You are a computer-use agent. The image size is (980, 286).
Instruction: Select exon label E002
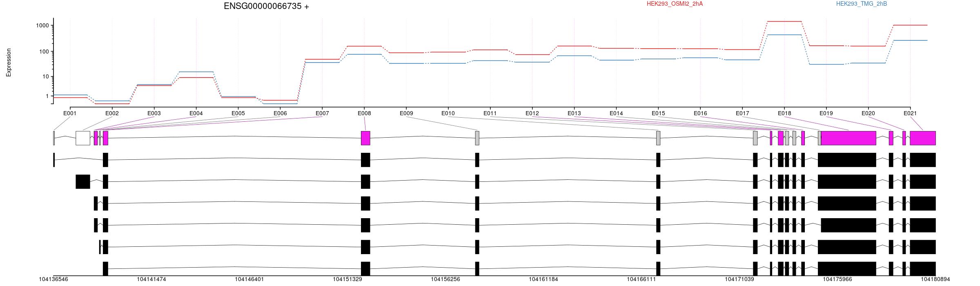pos(112,113)
